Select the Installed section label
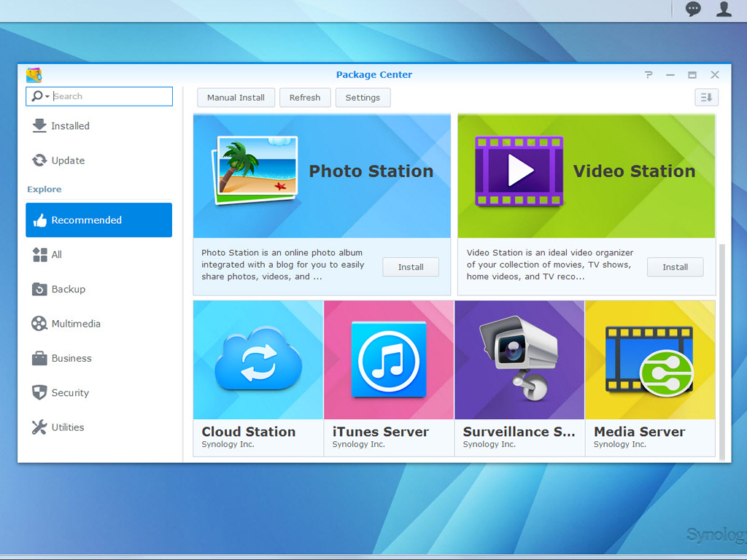The height and width of the screenshot is (560, 747). click(70, 125)
